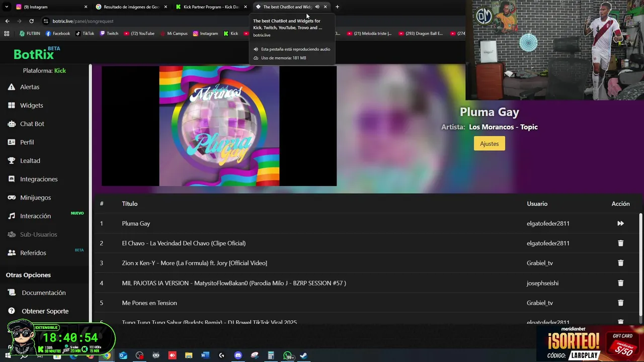The height and width of the screenshot is (362, 644).
Task: Open the TikTok bookmark
Action: (x=85, y=34)
